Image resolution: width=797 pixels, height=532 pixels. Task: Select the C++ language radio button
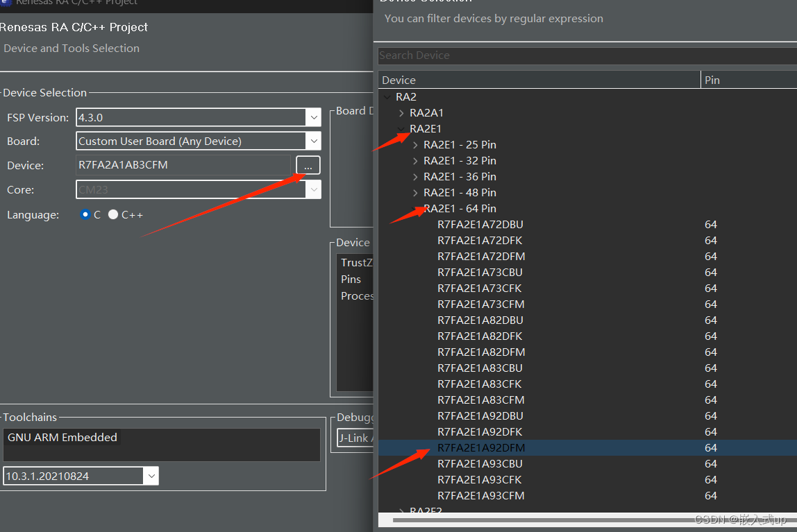point(113,215)
